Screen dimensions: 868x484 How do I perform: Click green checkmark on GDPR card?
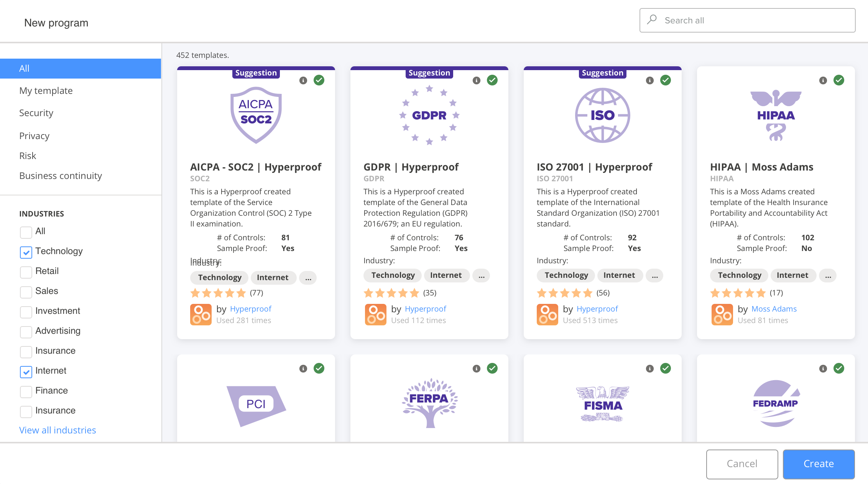pos(492,80)
